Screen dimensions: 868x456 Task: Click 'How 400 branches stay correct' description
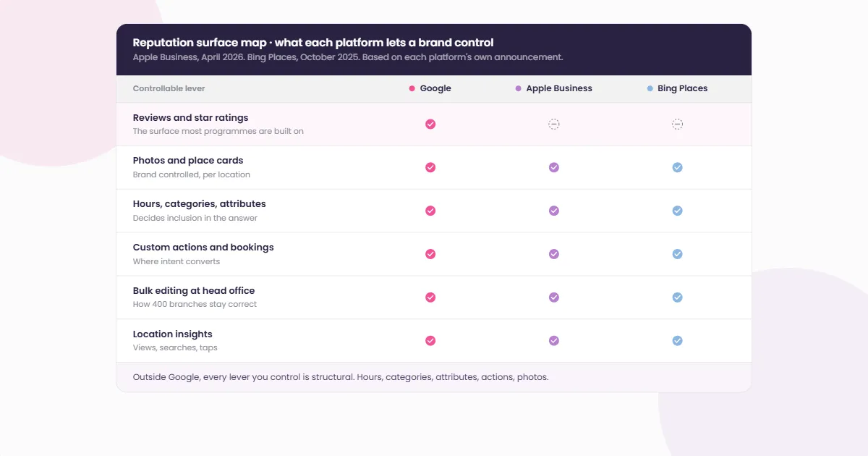195,304
